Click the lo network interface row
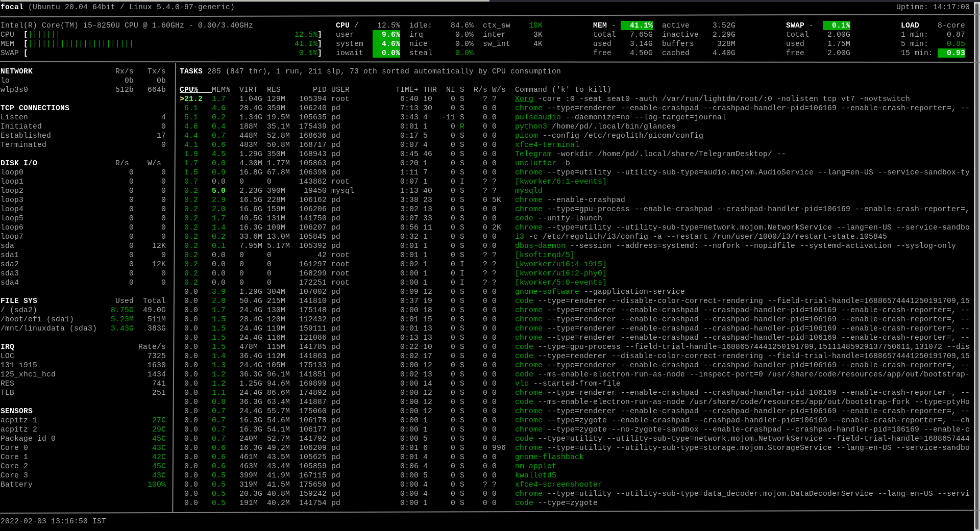 click(x=83, y=81)
